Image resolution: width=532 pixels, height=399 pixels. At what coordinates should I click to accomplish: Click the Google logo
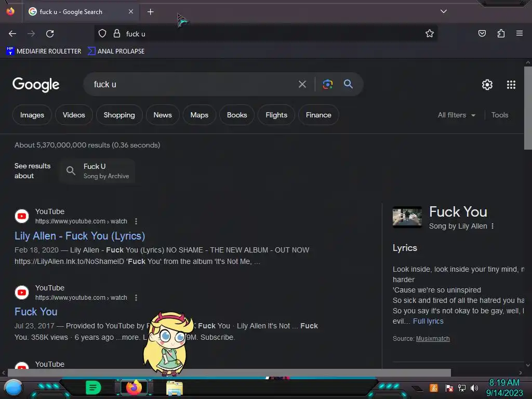(x=36, y=85)
